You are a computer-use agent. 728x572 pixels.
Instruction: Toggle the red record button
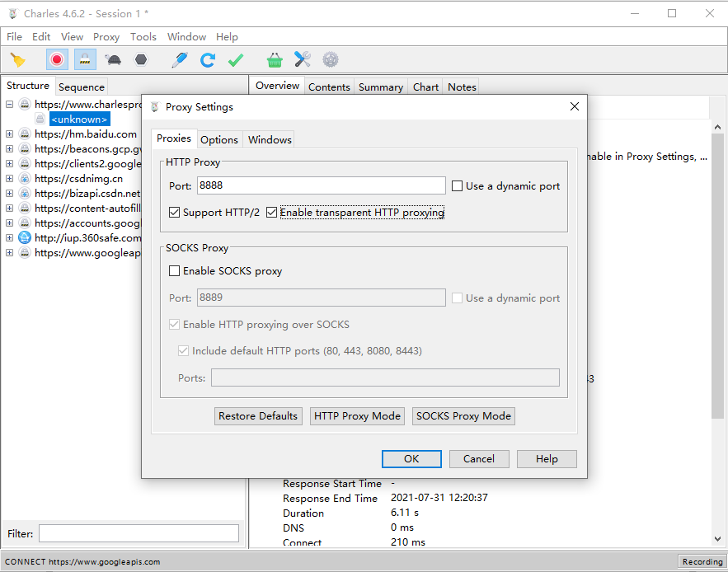[x=57, y=59]
